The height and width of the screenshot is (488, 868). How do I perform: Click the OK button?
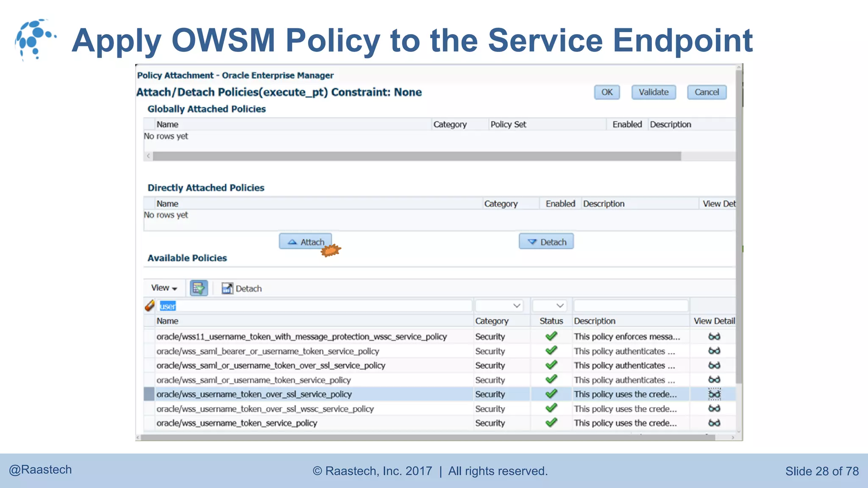coord(607,92)
